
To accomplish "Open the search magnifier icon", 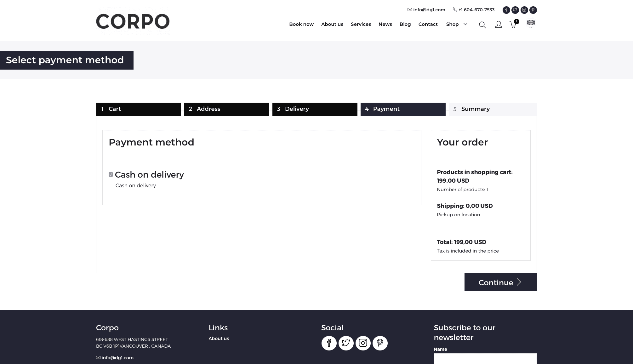I will (x=482, y=25).
